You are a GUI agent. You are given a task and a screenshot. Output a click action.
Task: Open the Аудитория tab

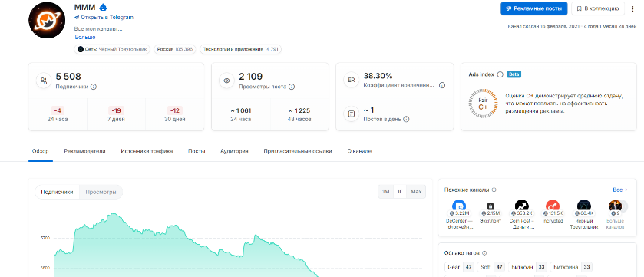pyautogui.click(x=234, y=151)
